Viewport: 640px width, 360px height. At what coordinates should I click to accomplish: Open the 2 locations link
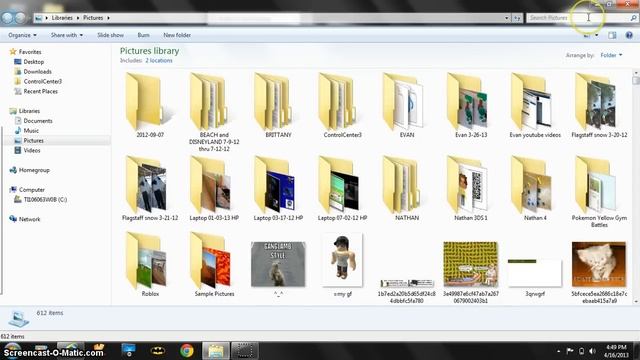pos(159,60)
